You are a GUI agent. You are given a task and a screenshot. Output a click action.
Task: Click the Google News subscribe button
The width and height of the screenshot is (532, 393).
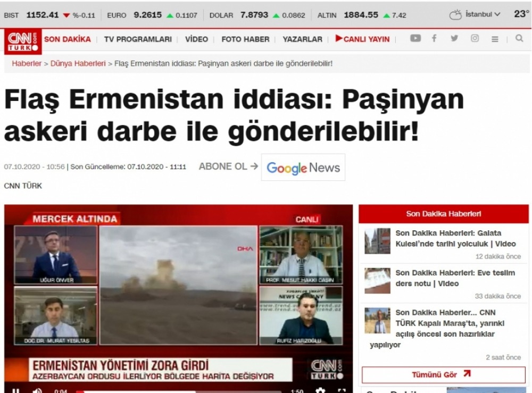(303, 168)
